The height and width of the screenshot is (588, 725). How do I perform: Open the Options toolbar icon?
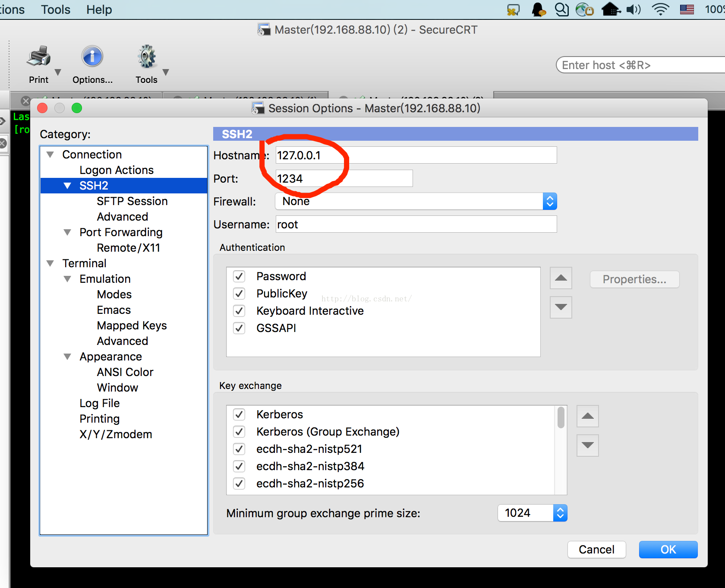click(x=92, y=57)
